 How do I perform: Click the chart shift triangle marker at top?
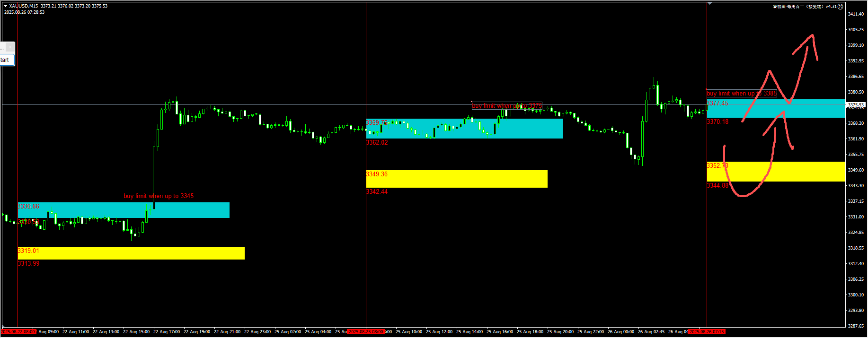tap(709, 3)
